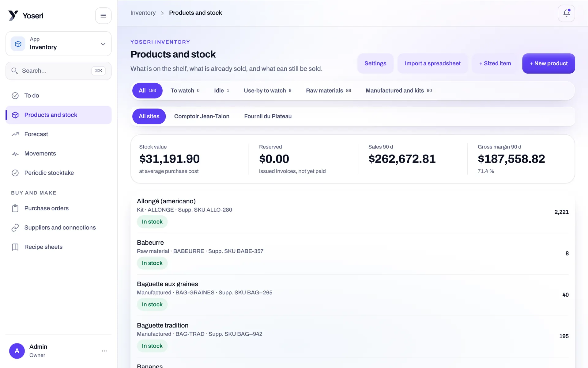Open the Settings button

375,63
